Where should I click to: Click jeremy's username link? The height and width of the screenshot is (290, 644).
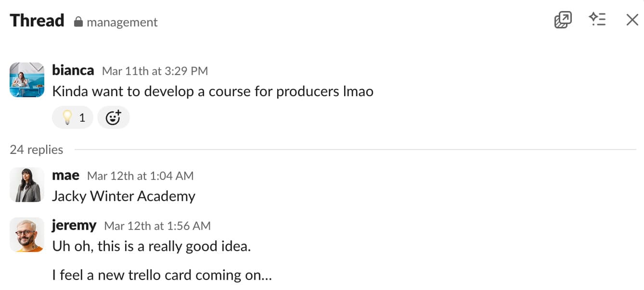74,225
